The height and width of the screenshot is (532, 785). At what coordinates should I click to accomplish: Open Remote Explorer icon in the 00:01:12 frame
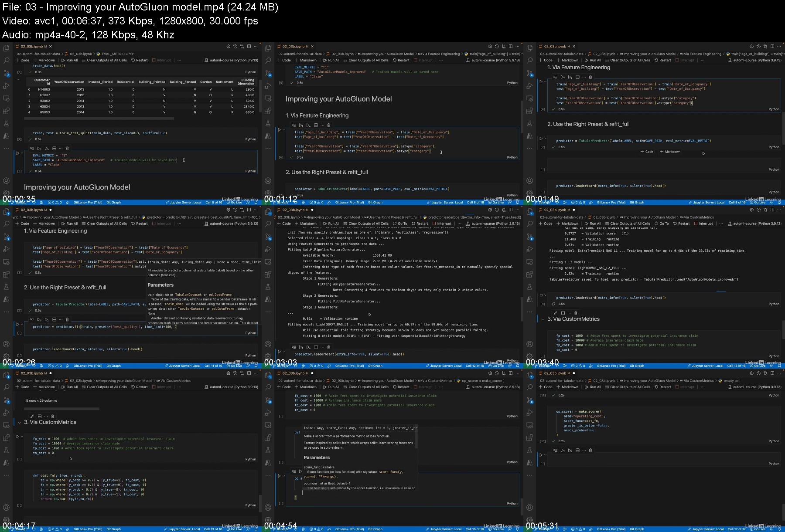268,98
